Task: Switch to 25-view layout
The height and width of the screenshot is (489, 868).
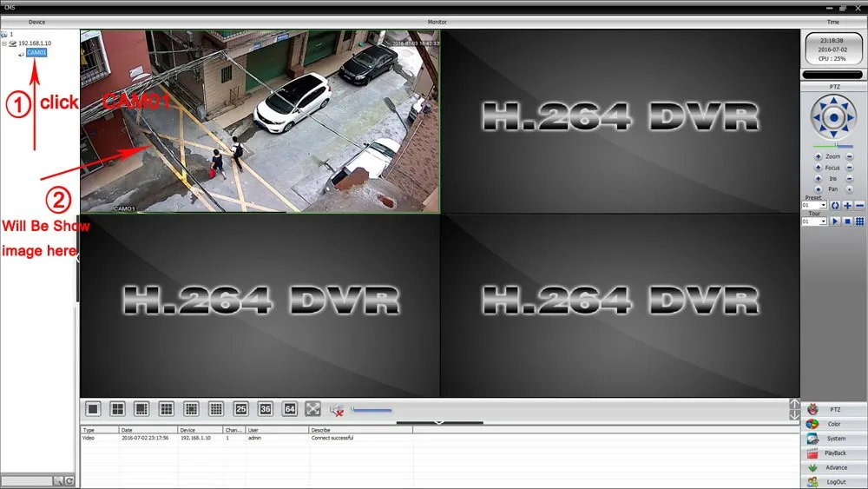Action: pyautogui.click(x=240, y=409)
